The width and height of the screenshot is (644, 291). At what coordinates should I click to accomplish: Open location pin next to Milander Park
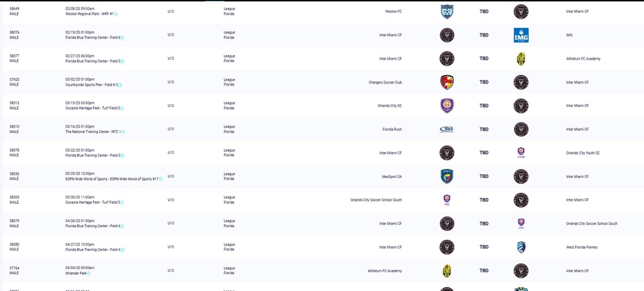89,273
